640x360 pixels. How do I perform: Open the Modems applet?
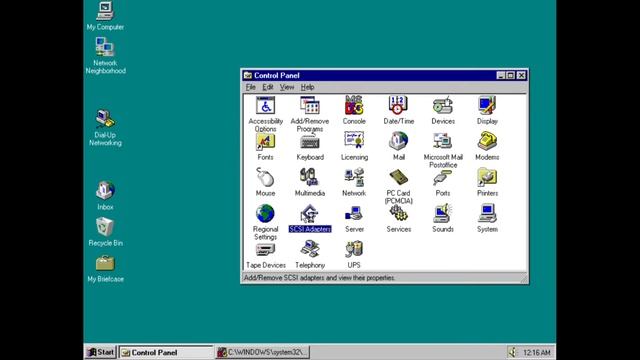click(487, 141)
